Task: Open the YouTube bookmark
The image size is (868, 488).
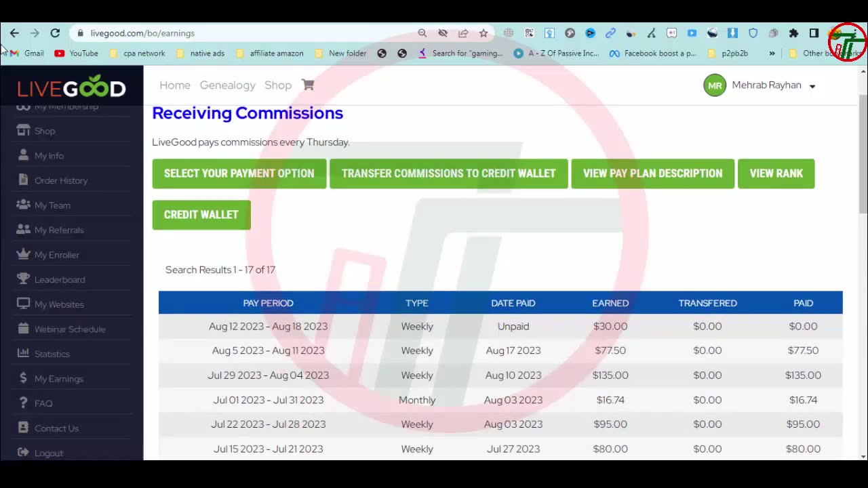Action: click(76, 54)
